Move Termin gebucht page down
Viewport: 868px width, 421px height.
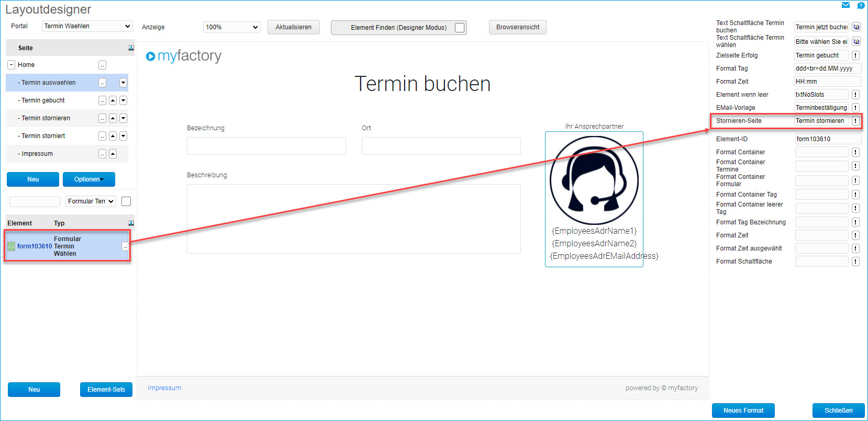click(123, 100)
